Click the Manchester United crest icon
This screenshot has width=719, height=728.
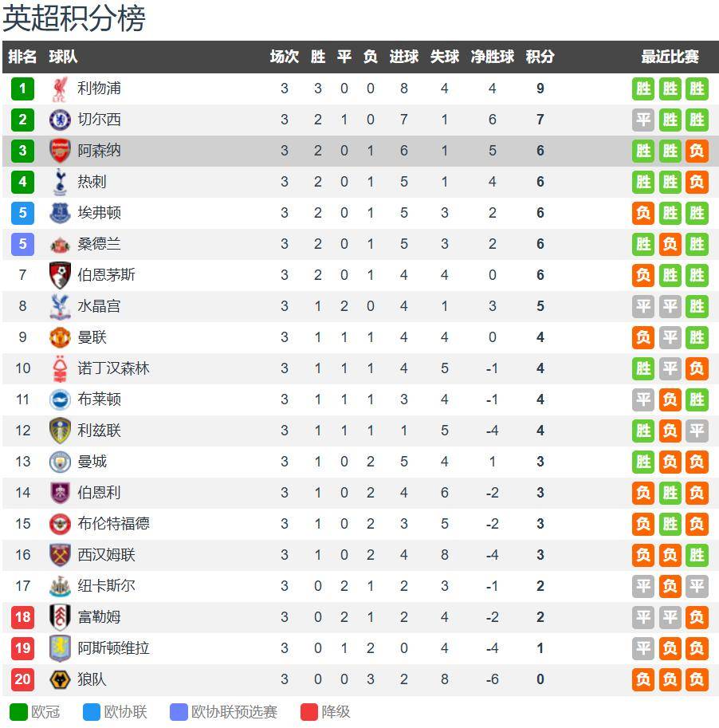click(60, 337)
